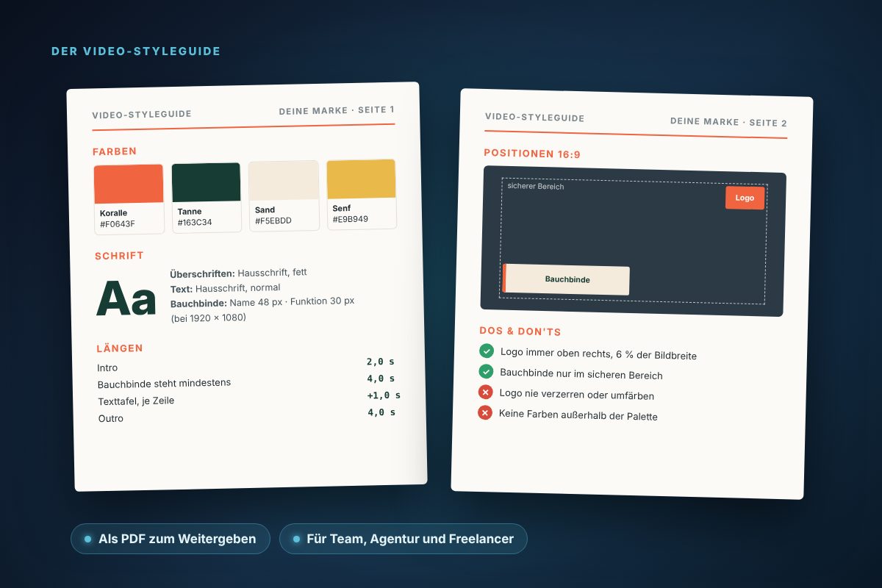This screenshot has height=588, width=882.
Task: Click the '(bei 1920 × 1080)' note
Action: [x=208, y=318]
